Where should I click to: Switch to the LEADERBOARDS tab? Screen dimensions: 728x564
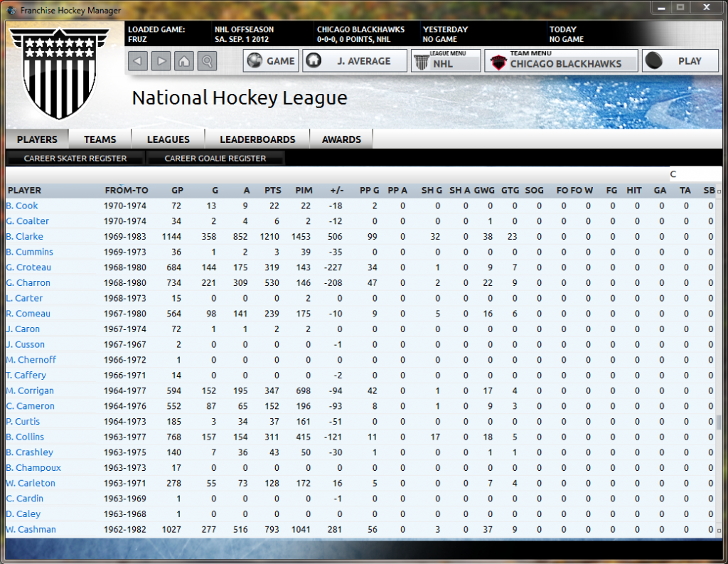tap(257, 139)
